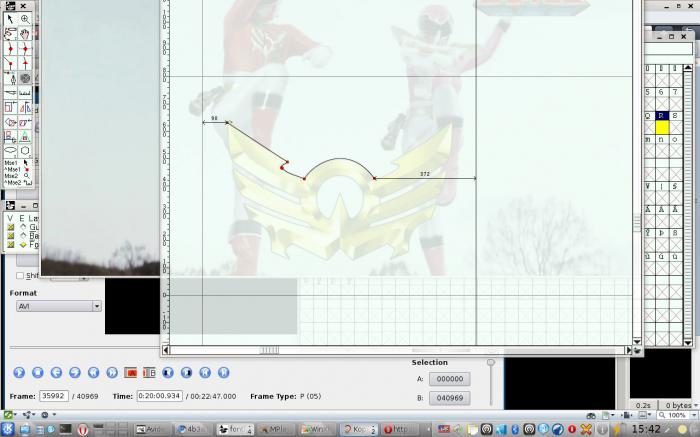Select the Pen tool

tap(10, 78)
